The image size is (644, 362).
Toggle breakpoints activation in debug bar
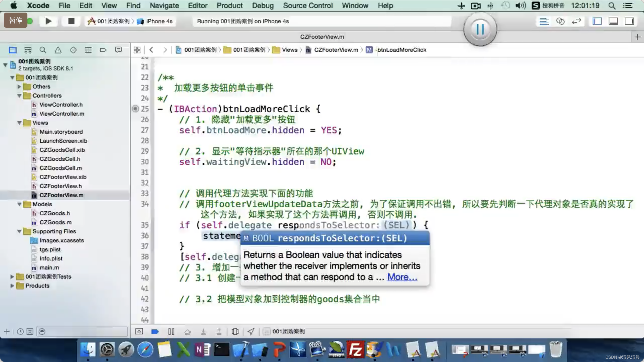click(x=155, y=331)
